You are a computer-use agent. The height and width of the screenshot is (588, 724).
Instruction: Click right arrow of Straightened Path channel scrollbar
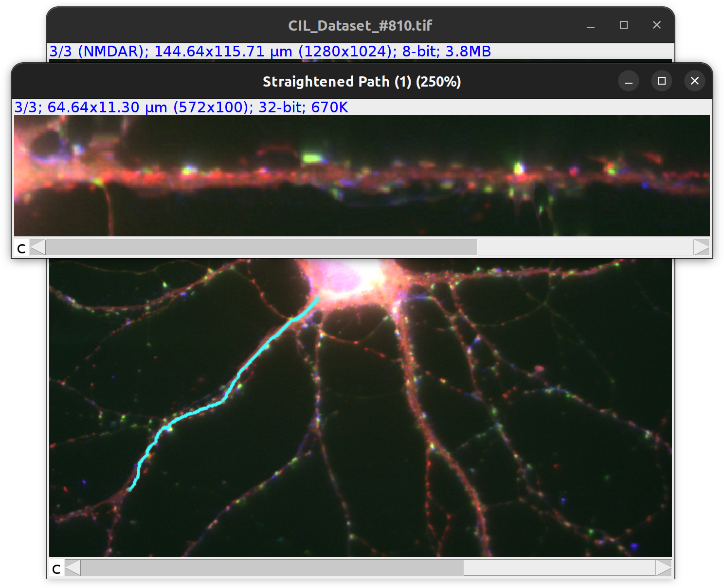click(x=701, y=248)
